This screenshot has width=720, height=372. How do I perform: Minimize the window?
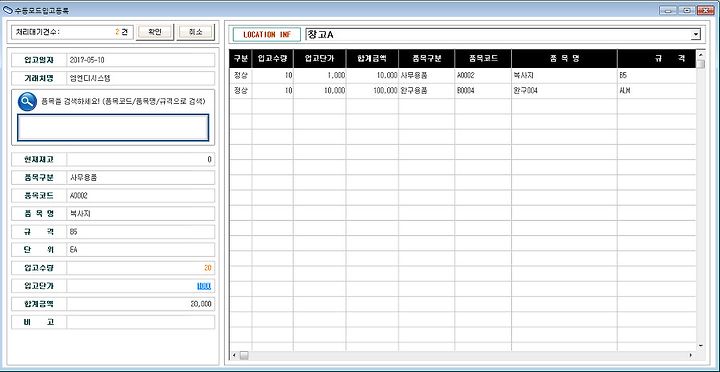tap(668, 10)
